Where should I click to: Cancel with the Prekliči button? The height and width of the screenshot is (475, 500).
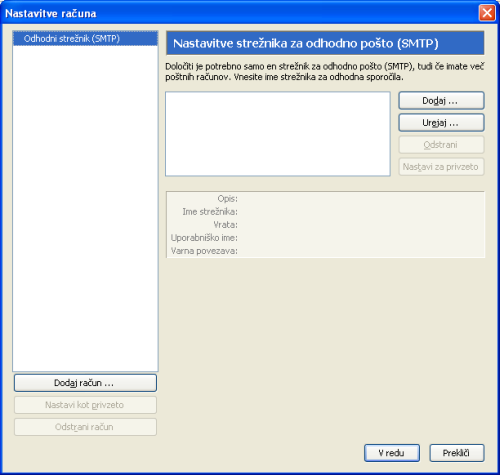pos(456,453)
